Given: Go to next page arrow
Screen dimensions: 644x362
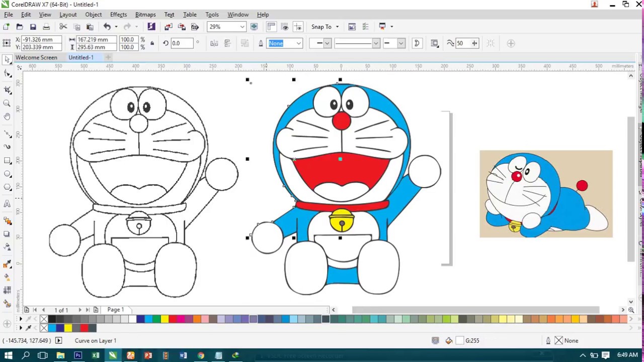Looking at the screenshot, I should [x=79, y=310].
